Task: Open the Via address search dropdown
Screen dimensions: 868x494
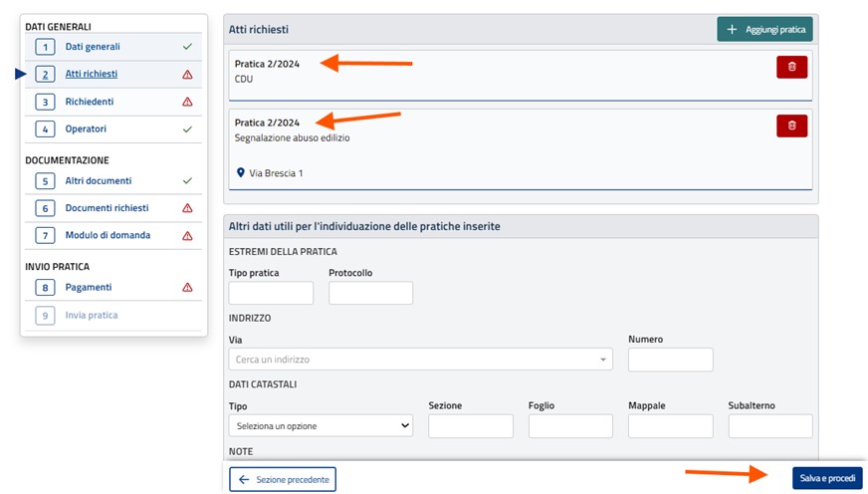Action: (x=420, y=360)
